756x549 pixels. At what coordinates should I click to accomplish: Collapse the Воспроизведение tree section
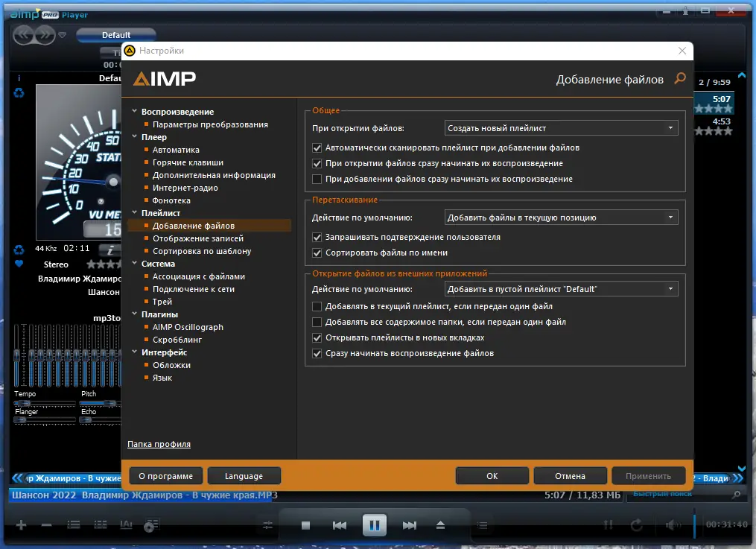coord(135,111)
